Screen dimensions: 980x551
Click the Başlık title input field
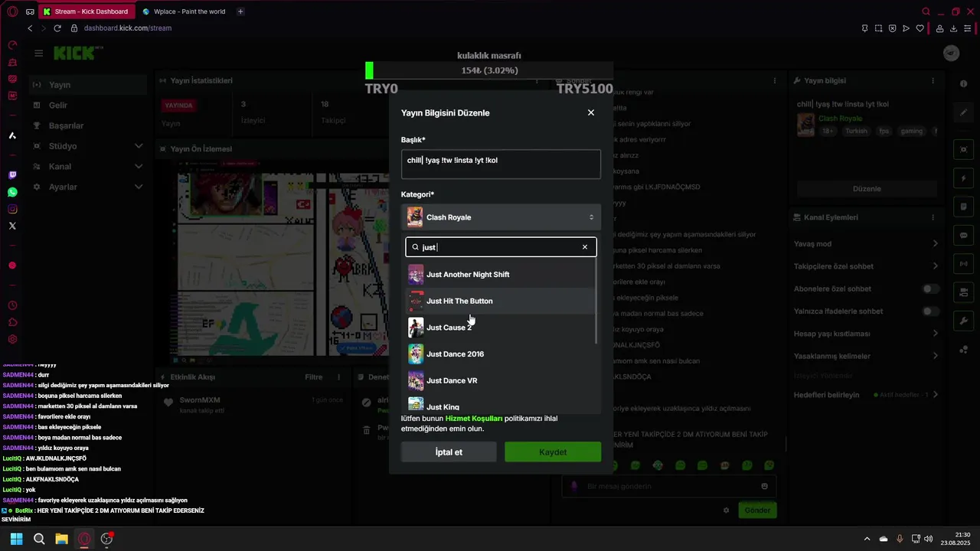click(x=501, y=164)
